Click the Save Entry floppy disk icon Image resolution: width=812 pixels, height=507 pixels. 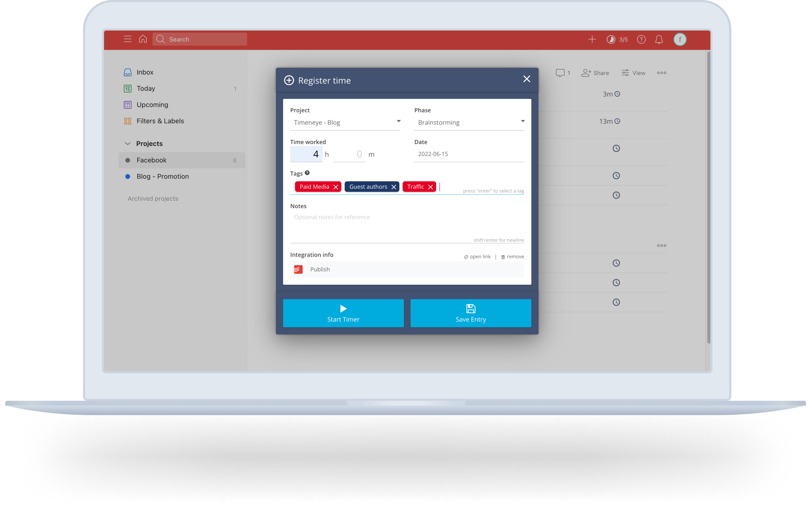tap(470, 309)
